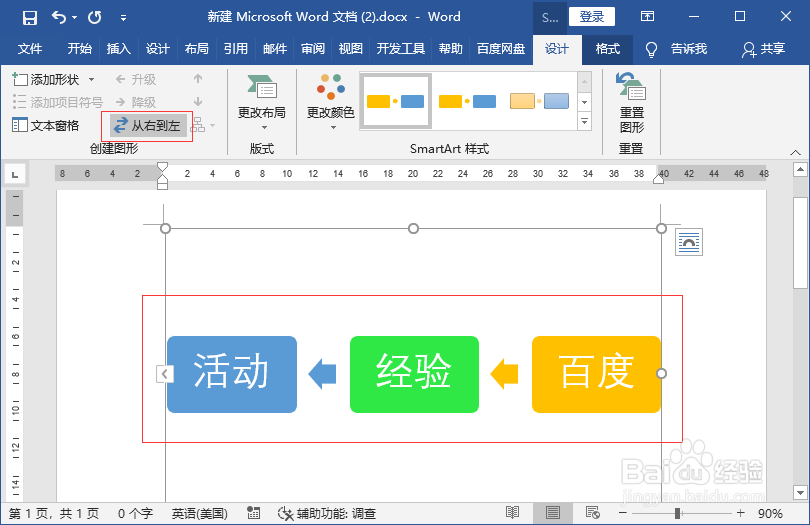This screenshot has height=525, width=810.
Task: Open 更改布局 layout gallery
Action: point(261,102)
